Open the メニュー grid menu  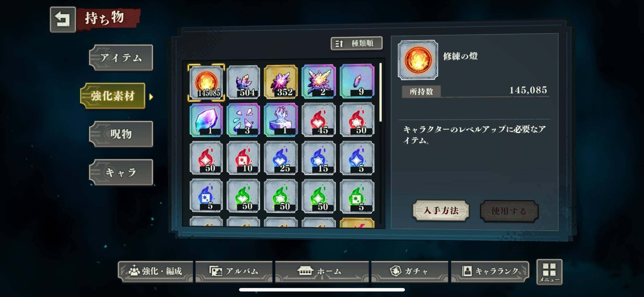click(549, 272)
